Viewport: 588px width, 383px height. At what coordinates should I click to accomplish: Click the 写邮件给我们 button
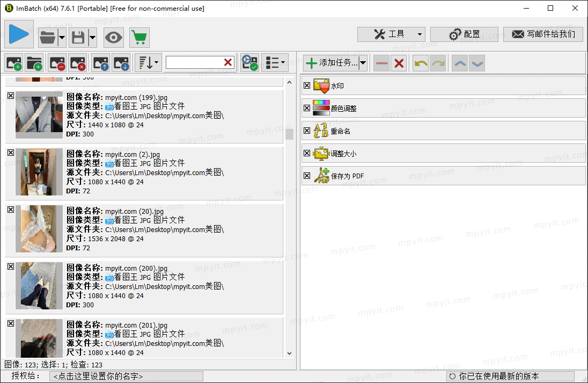tap(543, 34)
